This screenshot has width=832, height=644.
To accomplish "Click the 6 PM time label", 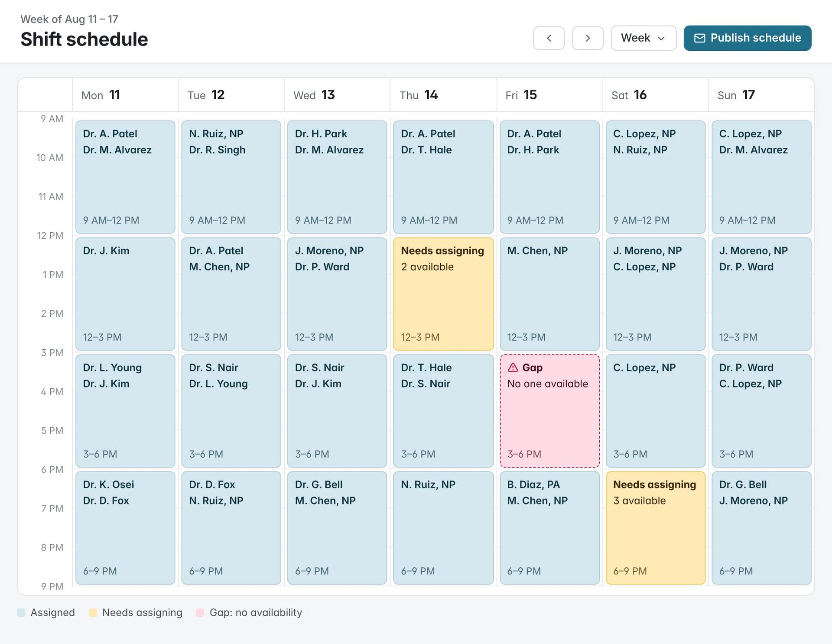I will [52, 469].
